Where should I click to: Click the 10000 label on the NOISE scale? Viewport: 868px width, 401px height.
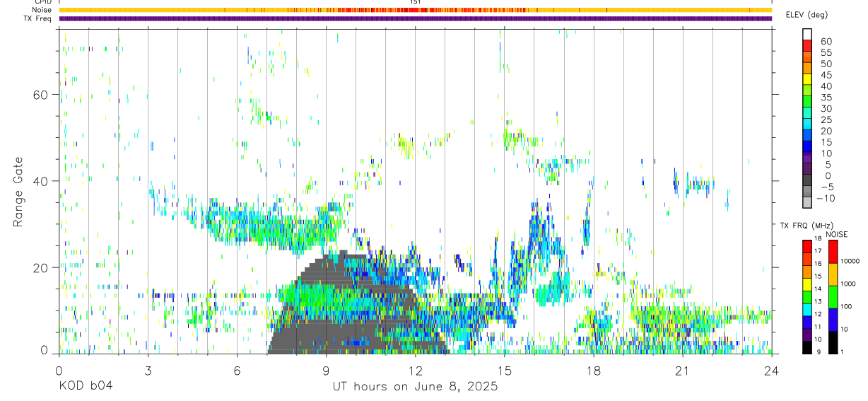[850, 261]
